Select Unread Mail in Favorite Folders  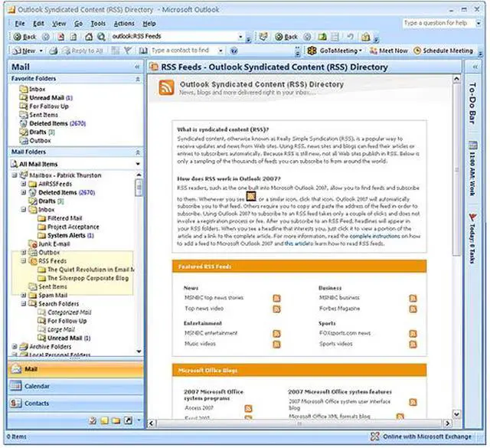tap(46, 98)
